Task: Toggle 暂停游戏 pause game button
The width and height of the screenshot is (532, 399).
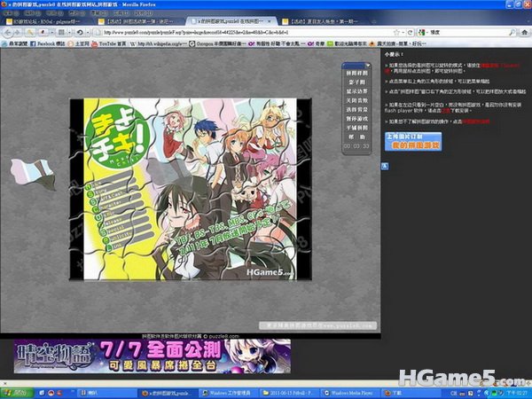Action: [357, 118]
